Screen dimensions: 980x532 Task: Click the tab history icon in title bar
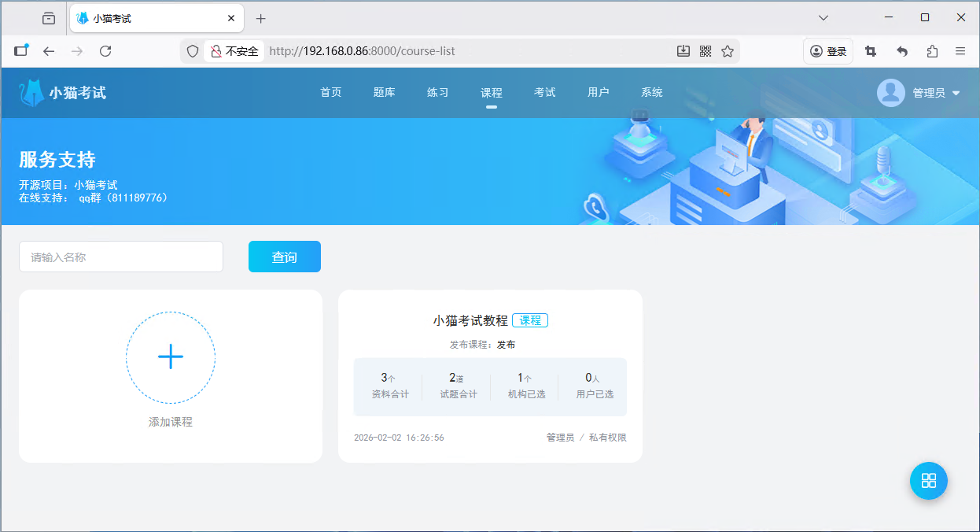click(49, 18)
